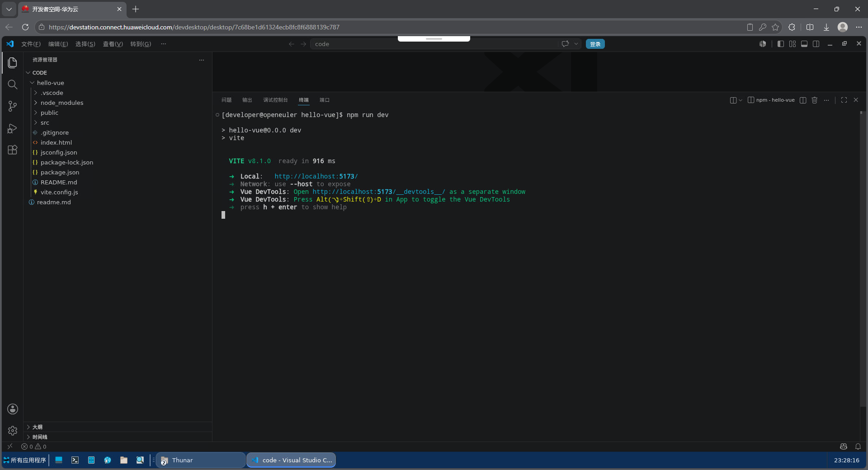Toggle the primary side bar visibility
Image resolution: width=868 pixels, height=470 pixels.
(781, 44)
